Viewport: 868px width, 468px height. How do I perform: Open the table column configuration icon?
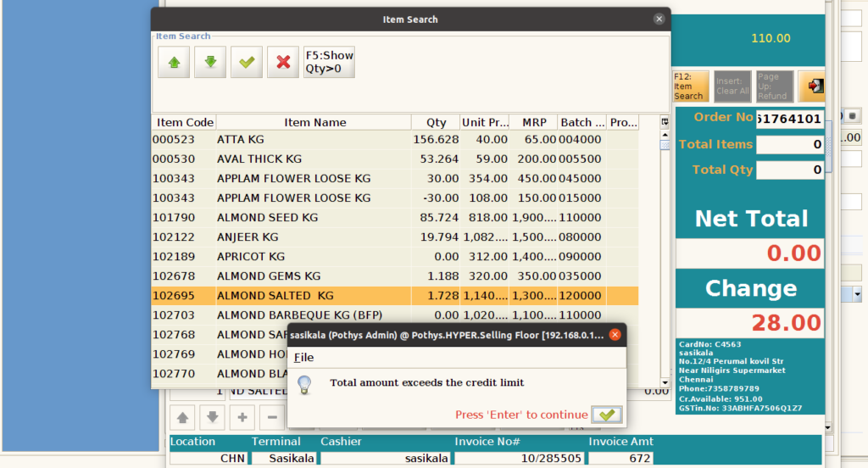(x=665, y=122)
